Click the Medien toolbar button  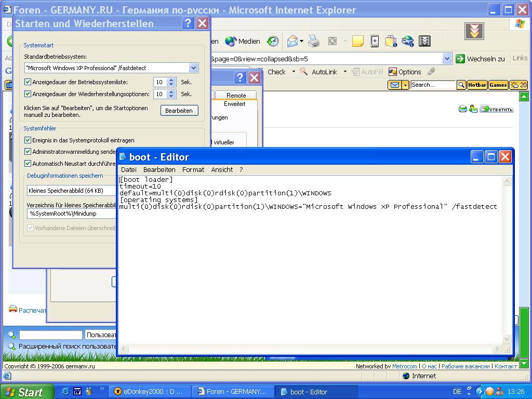243,42
